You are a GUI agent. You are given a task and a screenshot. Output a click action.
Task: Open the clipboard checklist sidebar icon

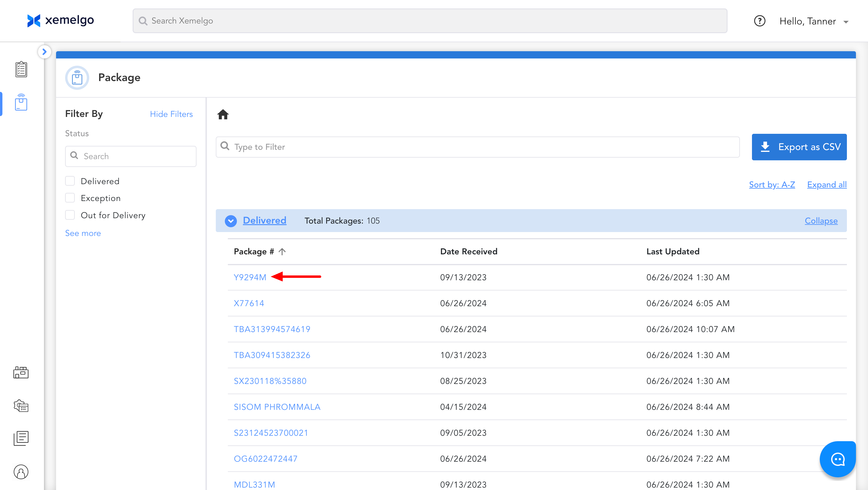(21, 69)
